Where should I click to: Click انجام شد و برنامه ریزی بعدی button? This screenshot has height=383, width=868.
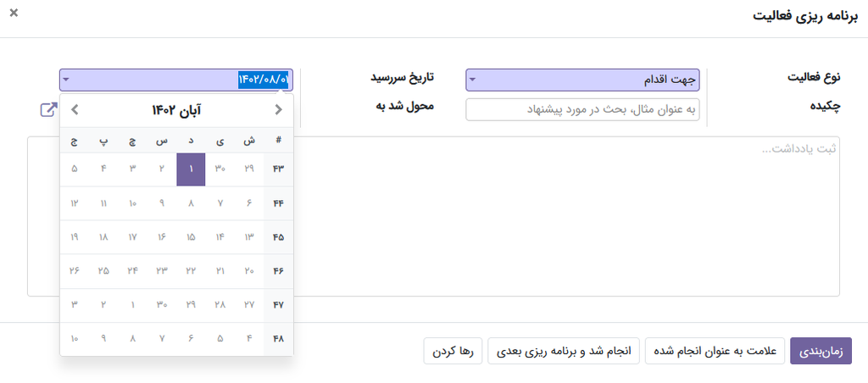click(x=564, y=351)
